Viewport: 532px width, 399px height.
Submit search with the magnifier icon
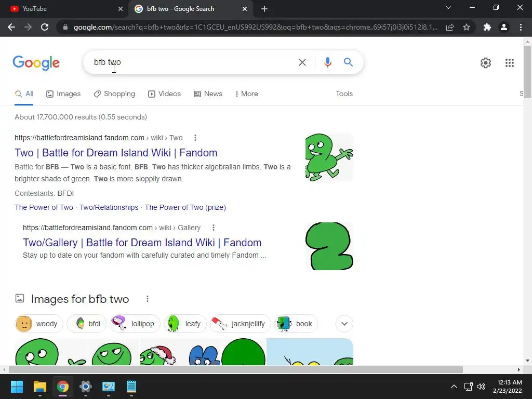click(x=348, y=62)
